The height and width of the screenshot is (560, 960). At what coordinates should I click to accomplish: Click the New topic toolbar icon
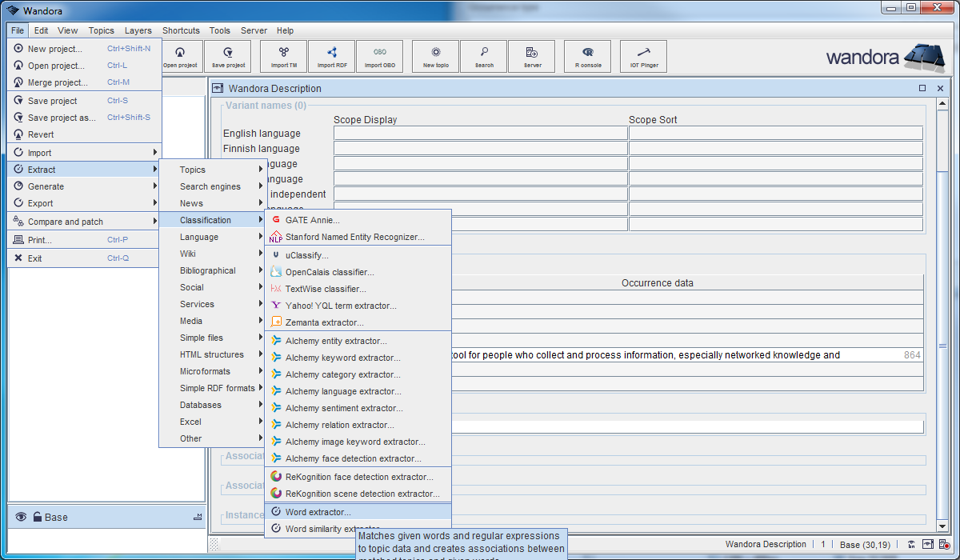(436, 56)
